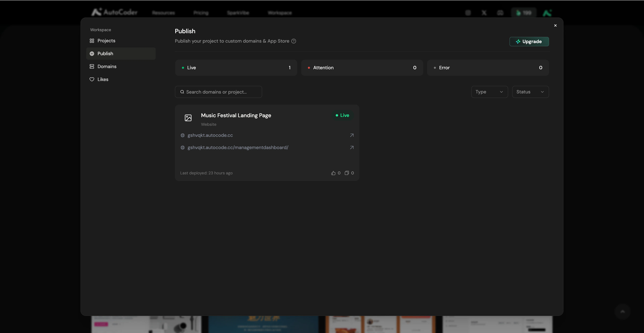Expand the Status filter dropdown
Image resolution: width=644 pixels, height=333 pixels.
coord(530,92)
